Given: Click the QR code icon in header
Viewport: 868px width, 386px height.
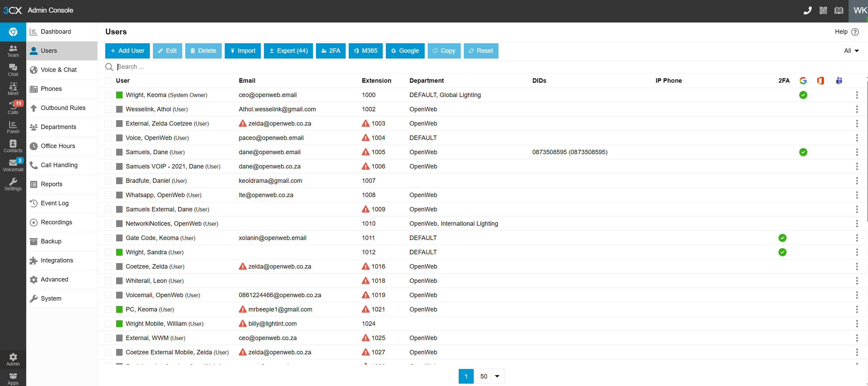Looking at the screenshot, I should point(823,11).
